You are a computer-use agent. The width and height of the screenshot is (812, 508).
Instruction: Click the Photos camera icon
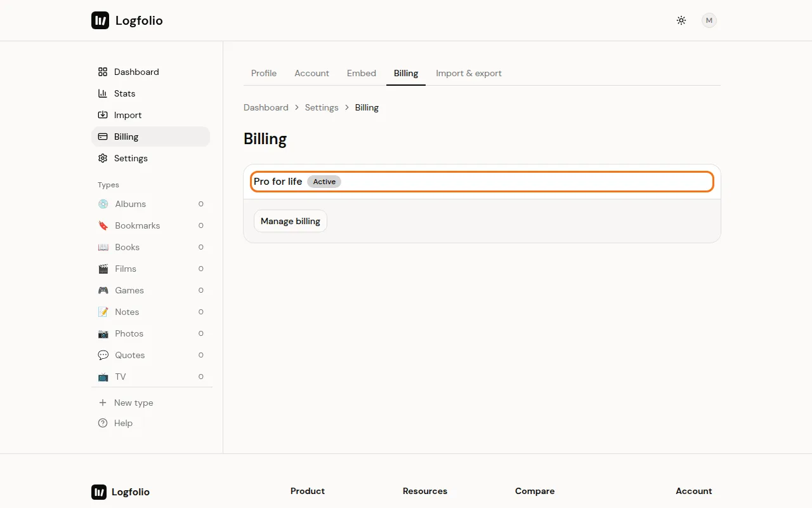coord(103,333)
